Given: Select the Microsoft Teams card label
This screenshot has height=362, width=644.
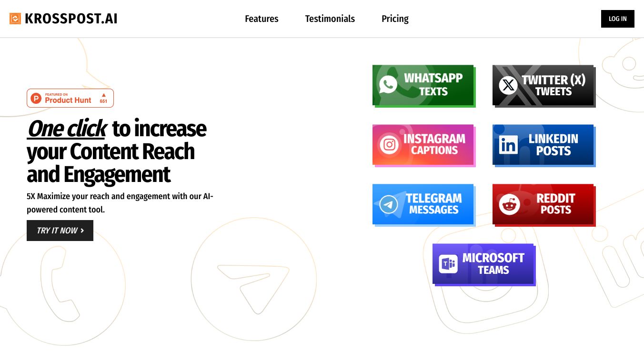Looking at the screenshot, I should click(493, 263).
